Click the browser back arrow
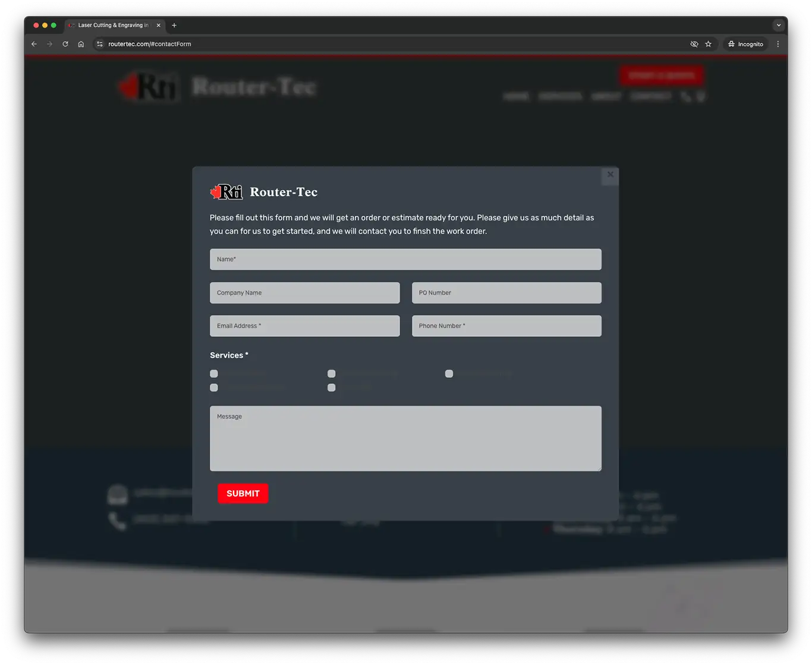This screenshot has height=665, width=812. pos(34,44)
